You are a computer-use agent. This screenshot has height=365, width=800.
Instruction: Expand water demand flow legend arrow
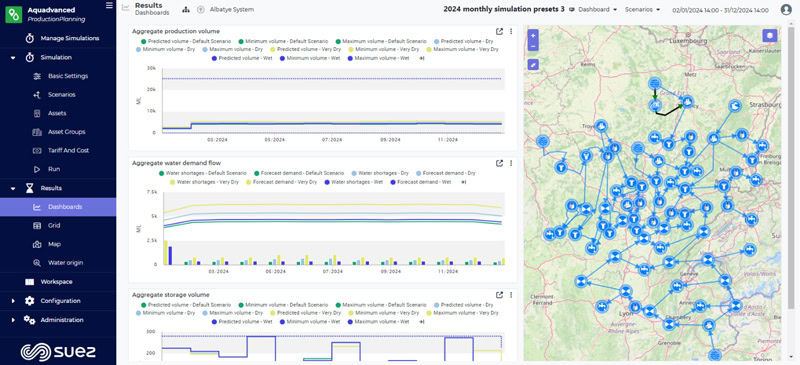click(464, 182)
